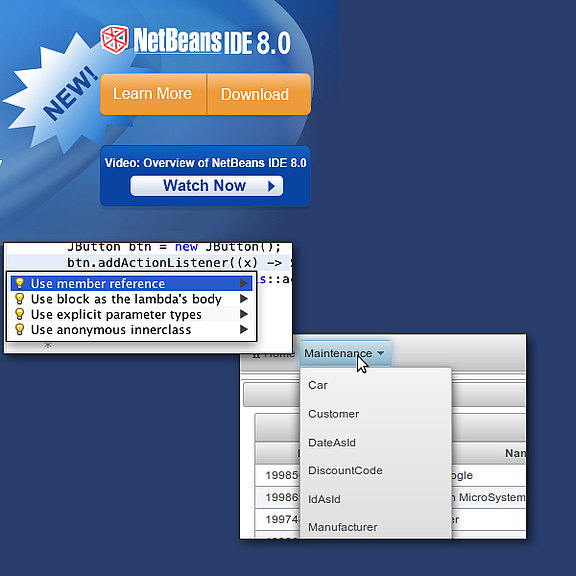Click lightbulb icon for Use anonymous innerclass
The height and width of the screenshot is (576, 576).
[20, 330]
